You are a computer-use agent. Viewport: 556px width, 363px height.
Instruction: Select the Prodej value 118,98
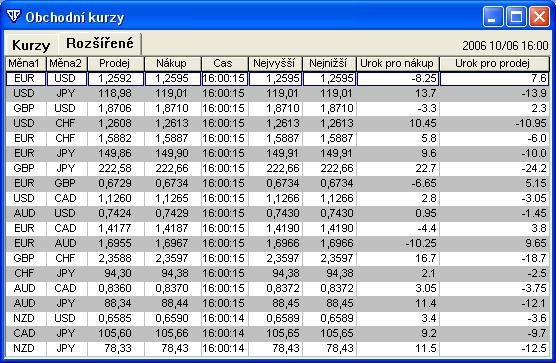pyautogui.click(x=116, y=94)
